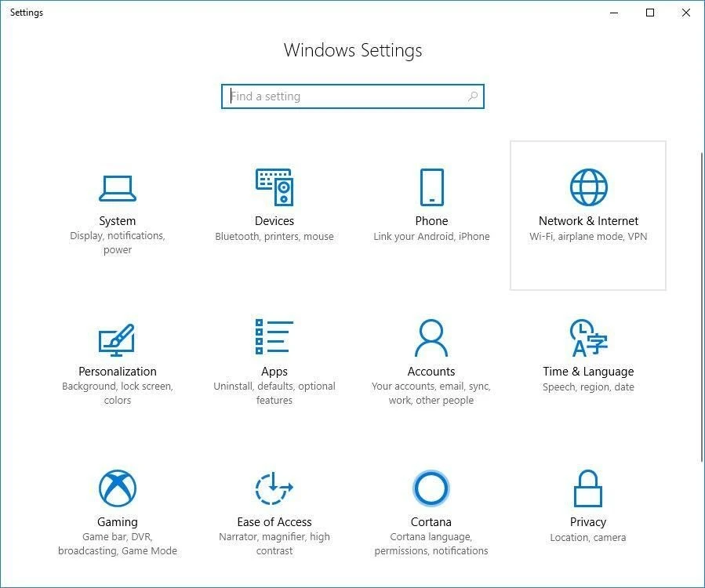Open the Privacy padlock icon

[x=588, y=488]
